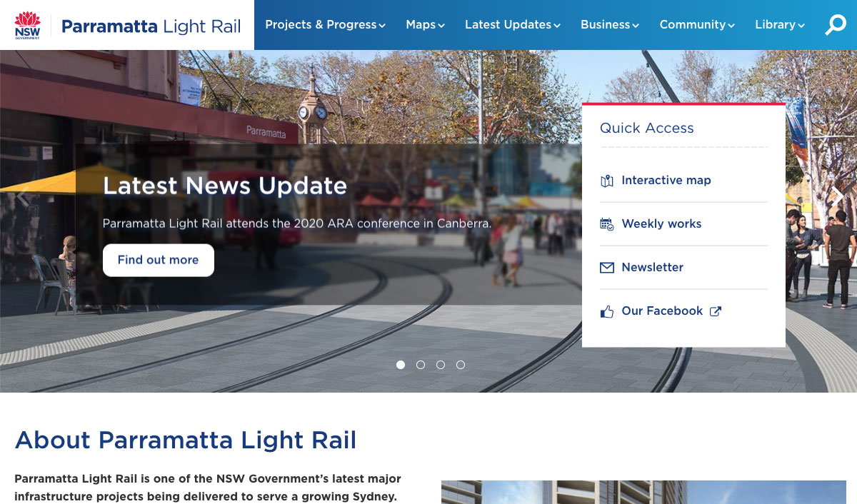
Task: Select the first carousel slide dot
Action: [x=401, y=365]
